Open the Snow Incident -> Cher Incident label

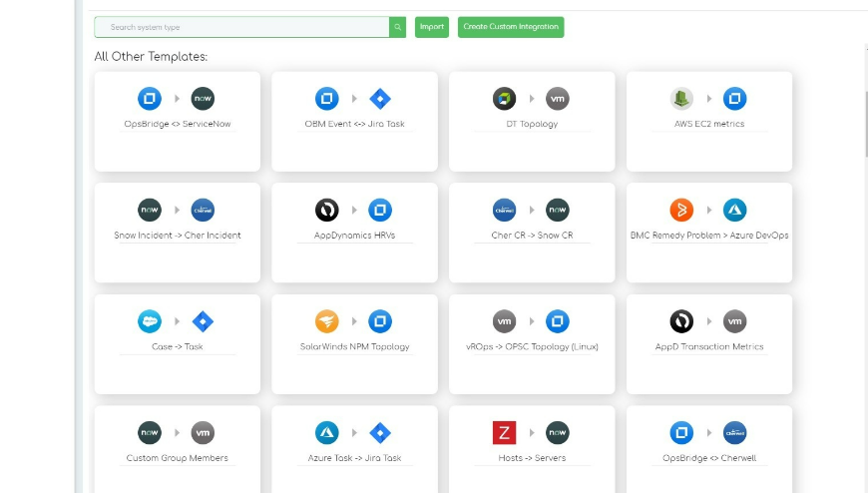(x=178, y=236)
